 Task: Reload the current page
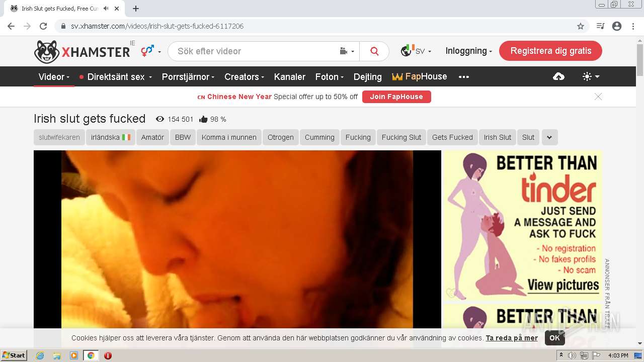point(43,26)
